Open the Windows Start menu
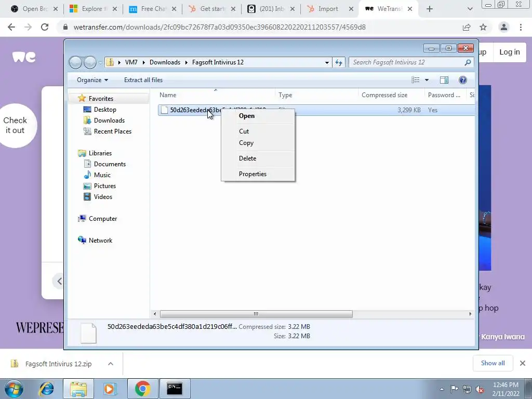532x399 pixels. coord(14,389)
